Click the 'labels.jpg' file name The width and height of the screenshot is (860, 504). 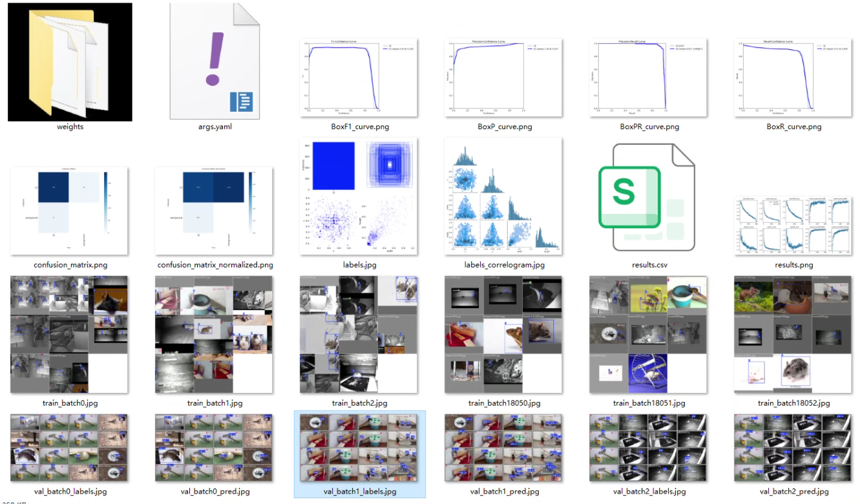click(359, 265)
